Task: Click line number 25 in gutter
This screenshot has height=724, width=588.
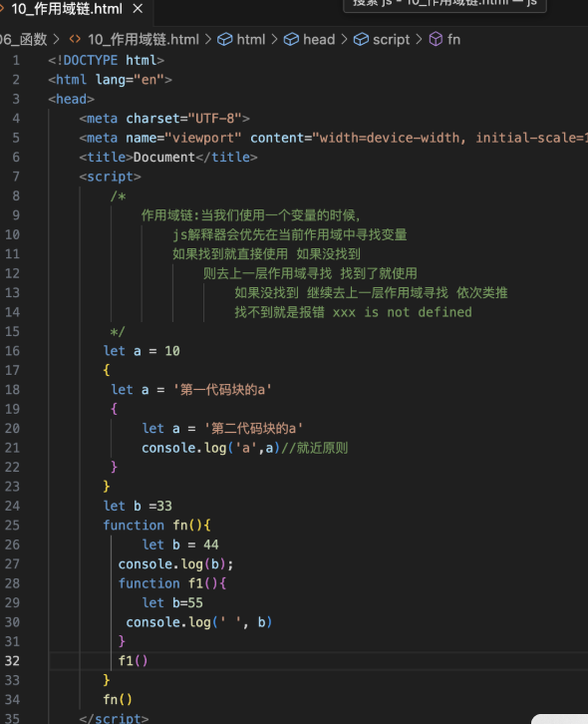Action: pos(13,526)
